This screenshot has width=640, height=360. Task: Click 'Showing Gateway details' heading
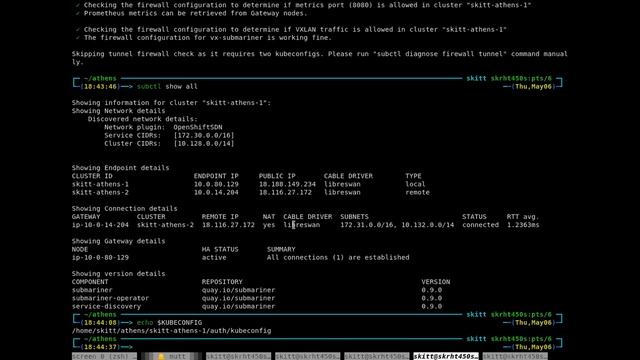tap(118, 242)
